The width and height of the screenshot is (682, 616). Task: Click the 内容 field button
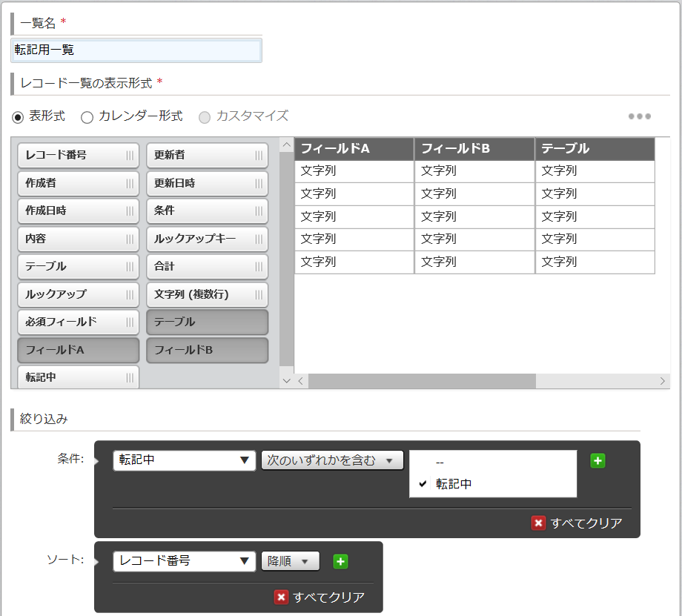[x=79, y=239]
